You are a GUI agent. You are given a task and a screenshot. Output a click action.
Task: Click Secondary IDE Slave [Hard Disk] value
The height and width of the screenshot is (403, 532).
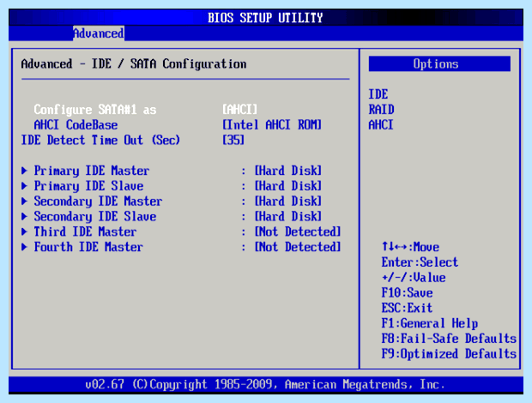tap(288, 216)
